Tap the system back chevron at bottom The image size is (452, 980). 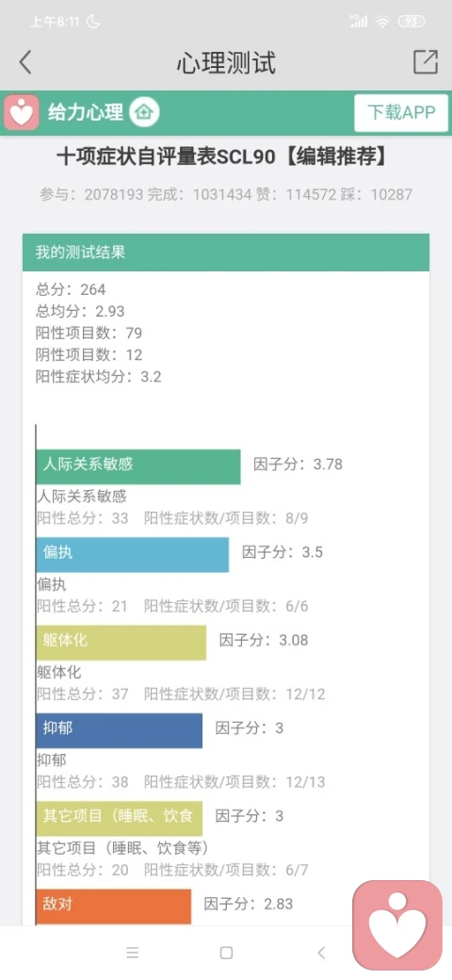[321, 953]
